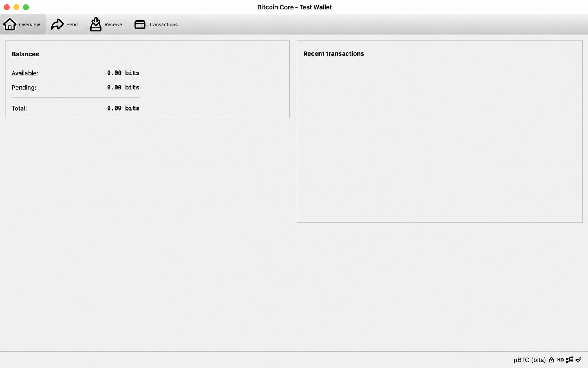Open the µBTC (bits) unit selector
Image resolution: width=588 pixels, height=368 pixels.
pos(529,360)
